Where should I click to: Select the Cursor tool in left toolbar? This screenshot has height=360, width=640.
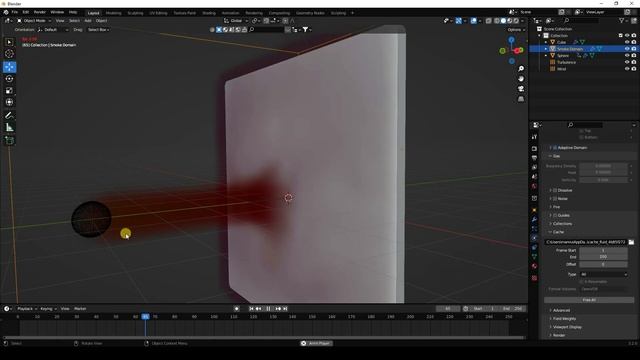tap(9, 53)
